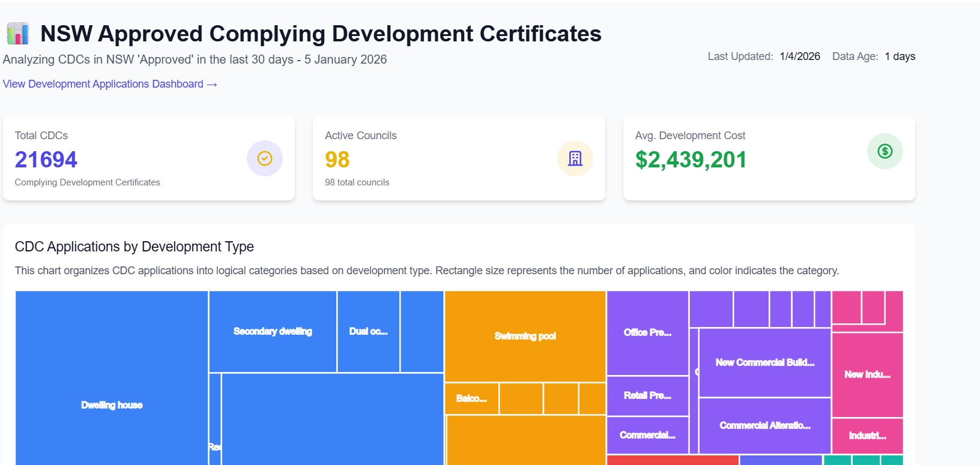Screen dimensions: 980x465
Task: Click the checkmark icon in Total CDCs card
Action: 264,158
